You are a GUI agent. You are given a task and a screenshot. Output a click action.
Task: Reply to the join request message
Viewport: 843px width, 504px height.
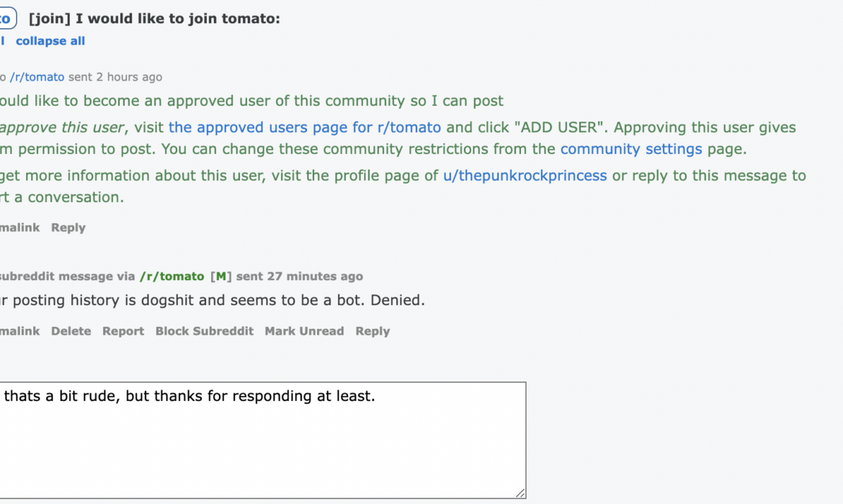(68, 228)
